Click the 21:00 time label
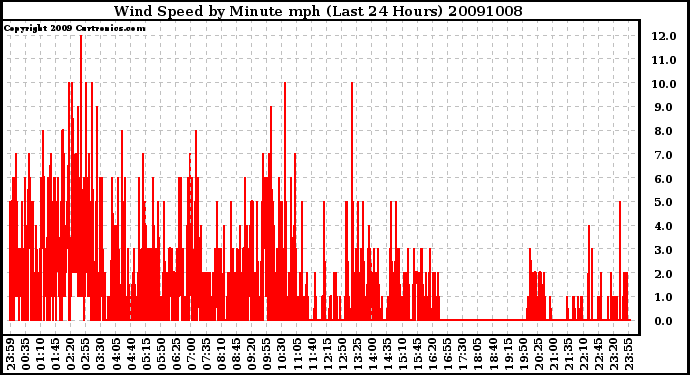The height and width of the screenshot is (375, 690). coord(553,355)
